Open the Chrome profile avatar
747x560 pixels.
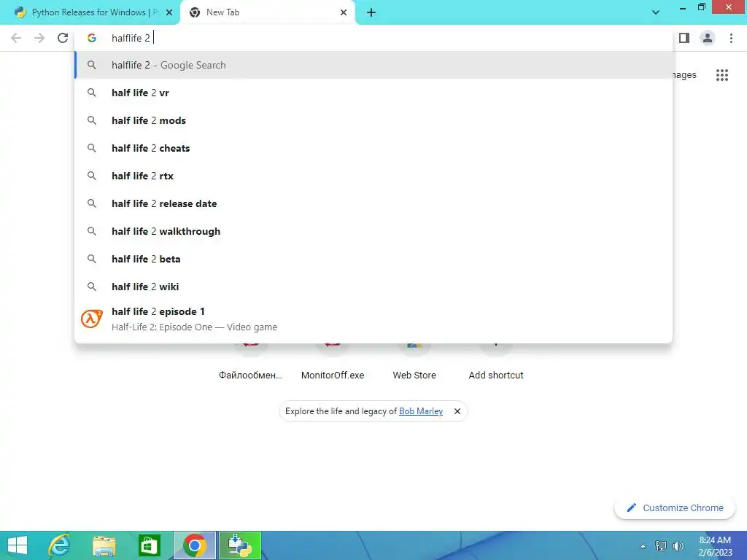click(x=708, y=38)
